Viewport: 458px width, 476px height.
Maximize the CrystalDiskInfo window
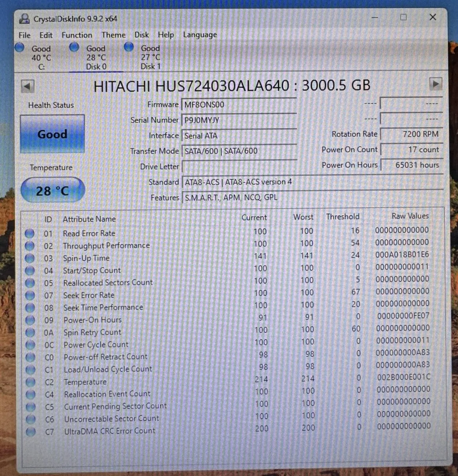click(x=404, y=17)
